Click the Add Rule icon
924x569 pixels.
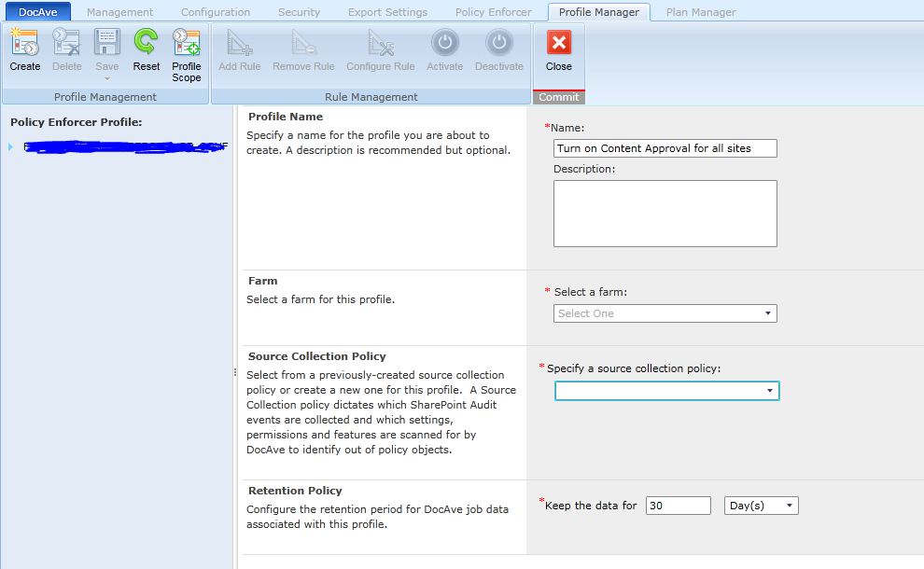point(239,43)
